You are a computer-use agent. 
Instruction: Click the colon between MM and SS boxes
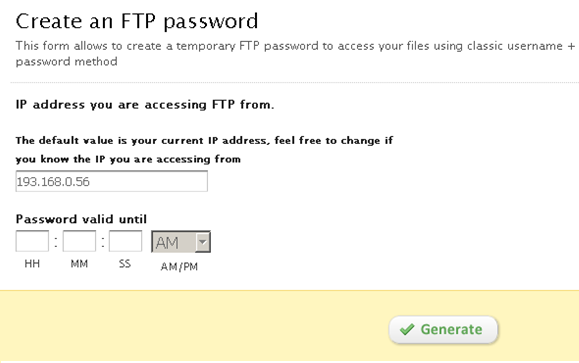pyautogui.click(x=103, y=242)
